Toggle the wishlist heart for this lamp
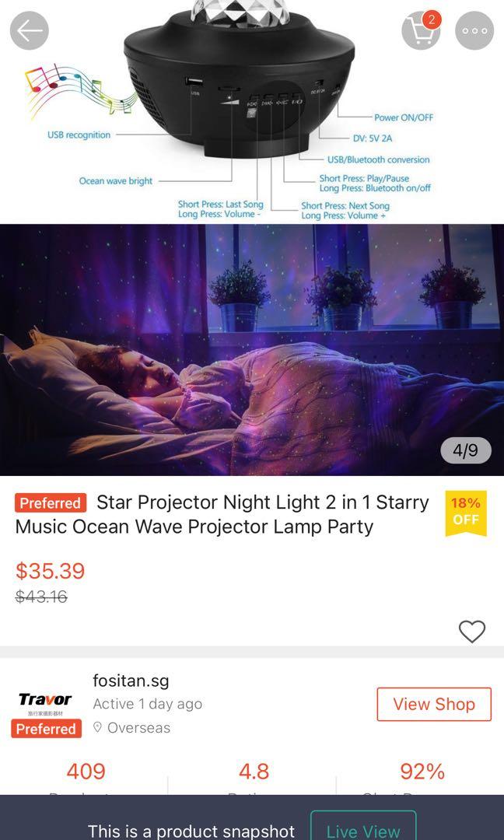Screen dimensions: 504x840 (474, 632)
